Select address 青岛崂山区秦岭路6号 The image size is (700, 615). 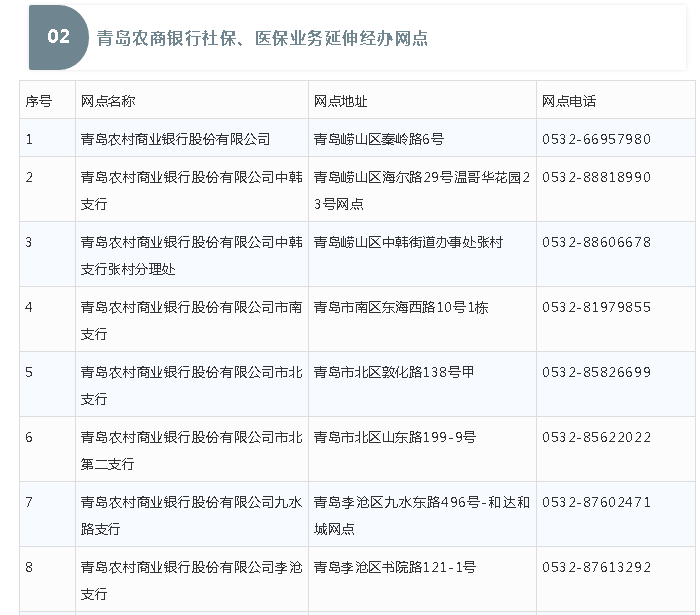379,139
